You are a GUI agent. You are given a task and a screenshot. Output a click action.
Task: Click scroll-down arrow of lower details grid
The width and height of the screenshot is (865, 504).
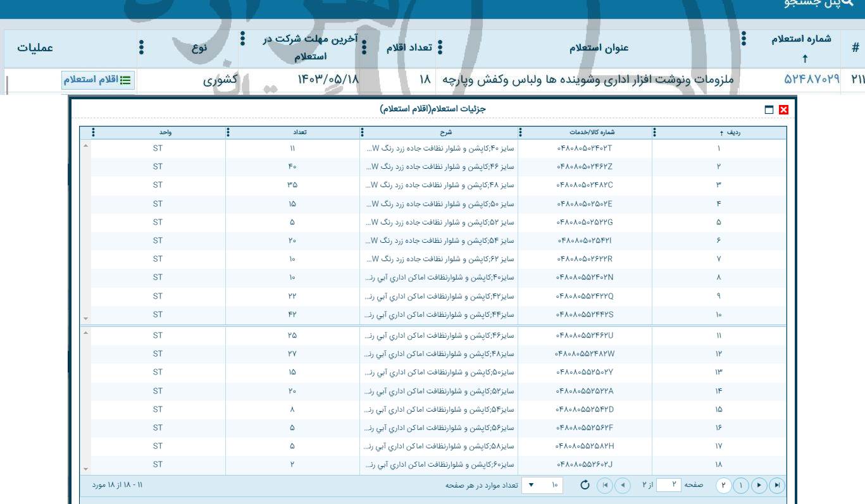coord(86,469)
